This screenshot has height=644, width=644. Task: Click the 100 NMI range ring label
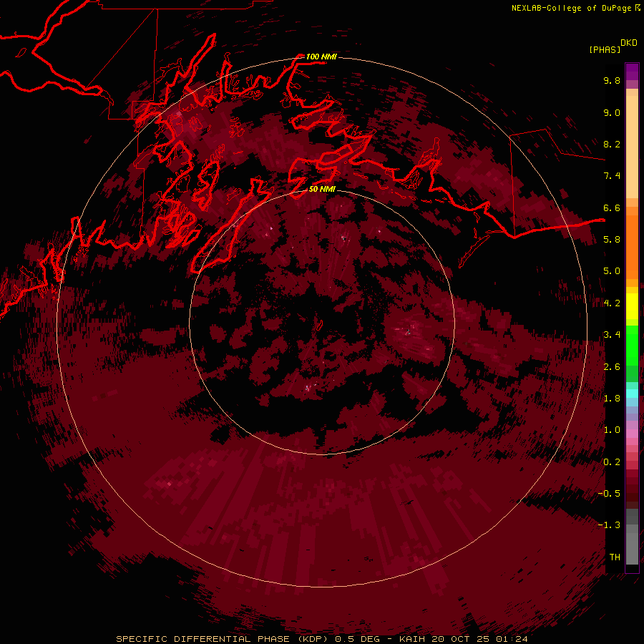click(321, 57)
